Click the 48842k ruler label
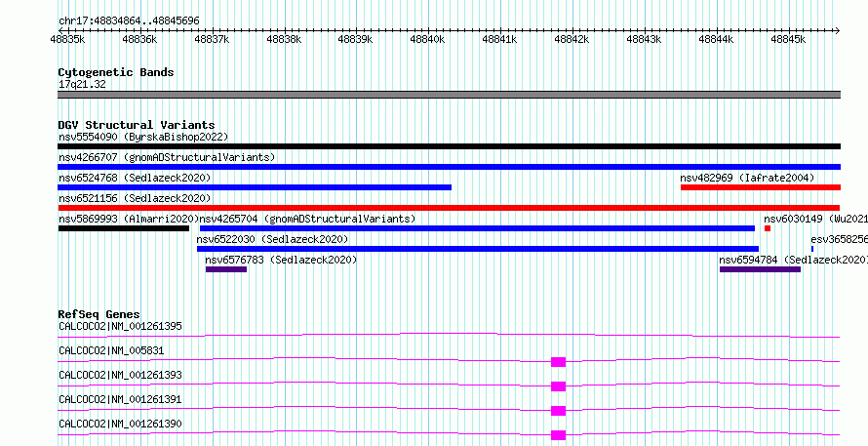This screenshot has height=446, width=868. (x=572, y=39)
